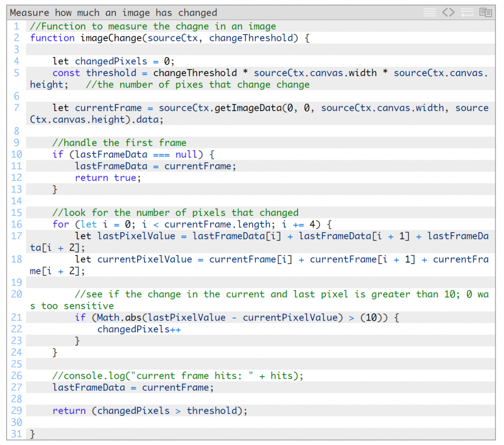
Task: Click line number 29 in the gutter
Action: pyautogui.click(x=16, y=411)
